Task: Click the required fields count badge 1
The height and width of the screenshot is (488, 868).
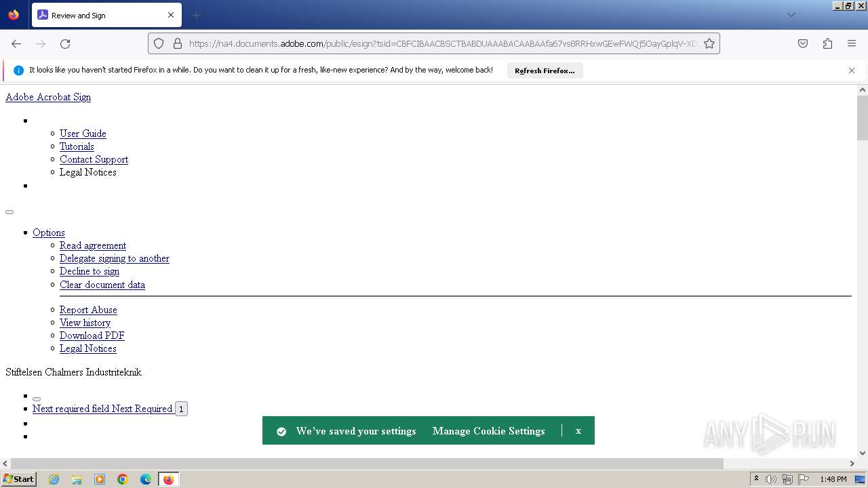Action: coord(181,409)
